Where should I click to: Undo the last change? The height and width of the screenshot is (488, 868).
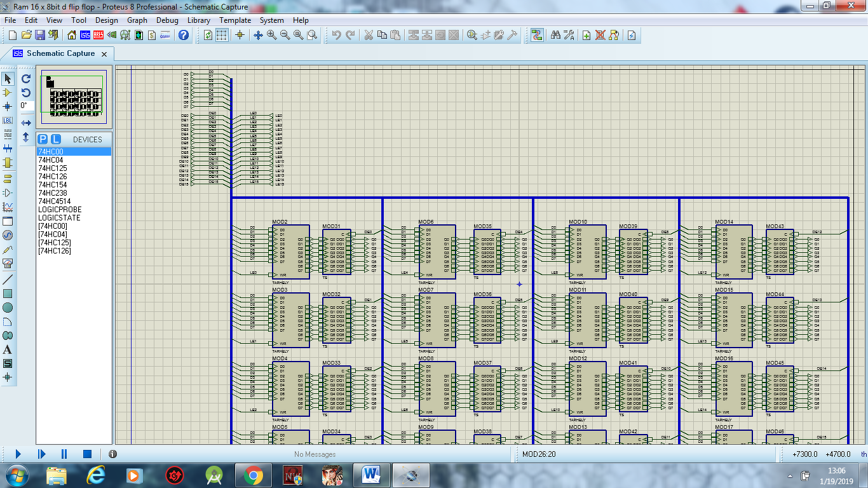(337, 35)
